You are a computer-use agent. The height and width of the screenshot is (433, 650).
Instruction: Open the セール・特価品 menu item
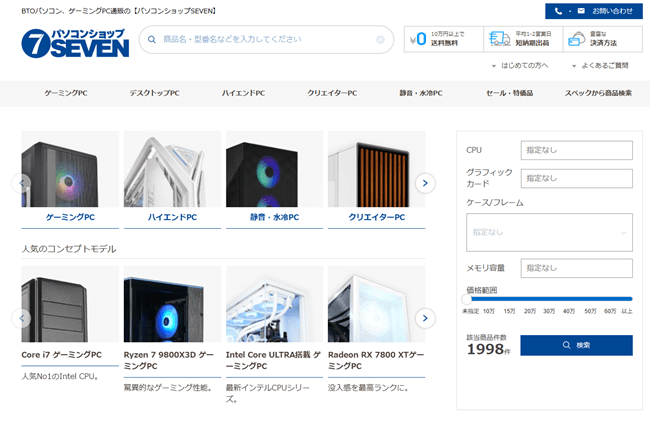[509, 93]
